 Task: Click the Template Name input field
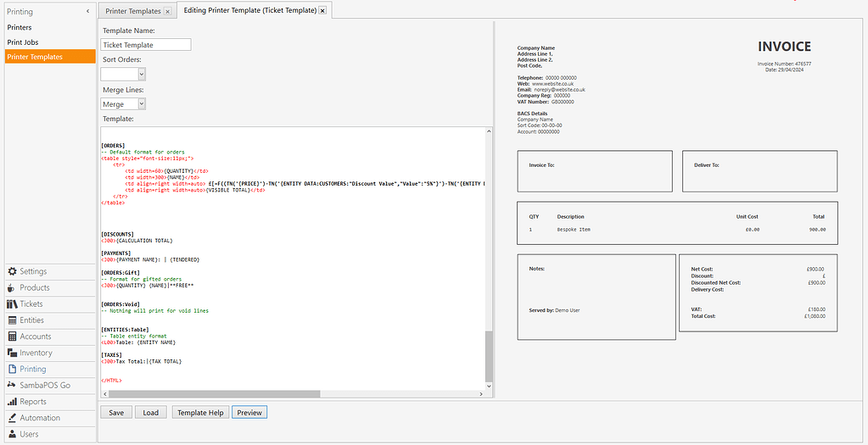tap(146, 45)
